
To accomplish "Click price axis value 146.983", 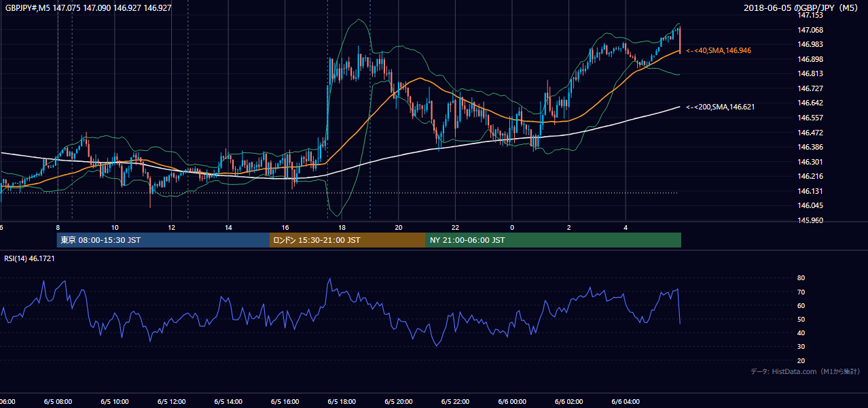I will [811, 44].
